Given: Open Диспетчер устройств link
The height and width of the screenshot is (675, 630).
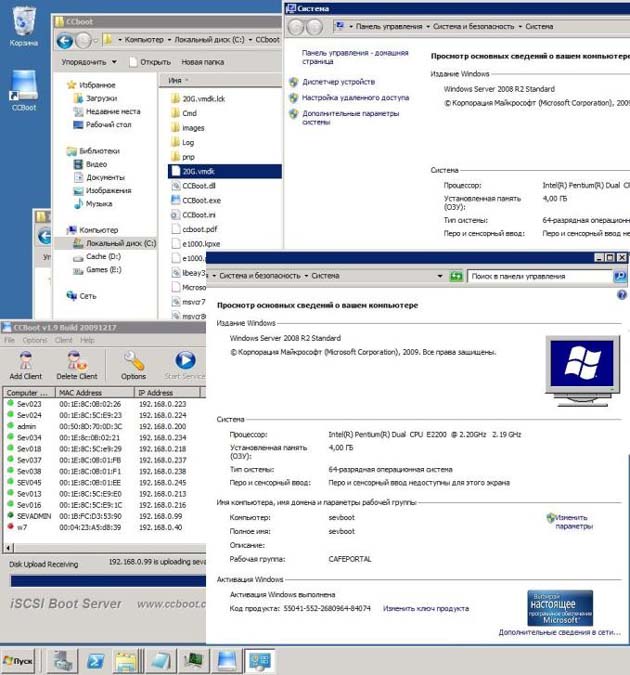Looking at the screenshot, I should 338,82.
